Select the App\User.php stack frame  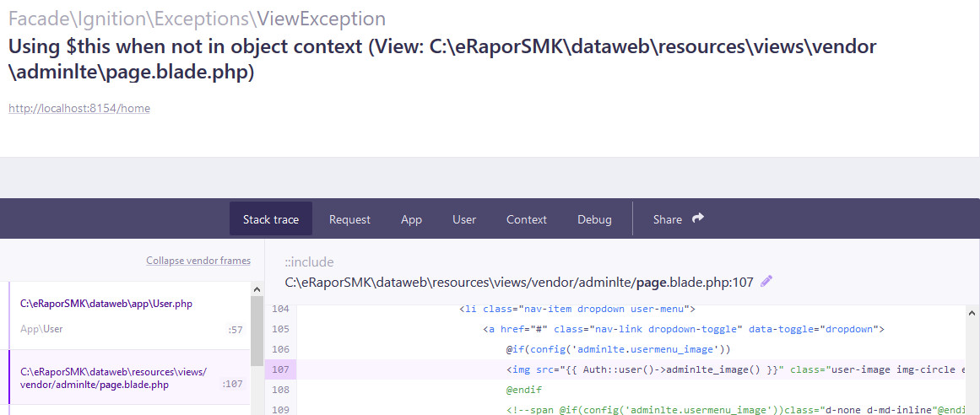click(129, 315)
